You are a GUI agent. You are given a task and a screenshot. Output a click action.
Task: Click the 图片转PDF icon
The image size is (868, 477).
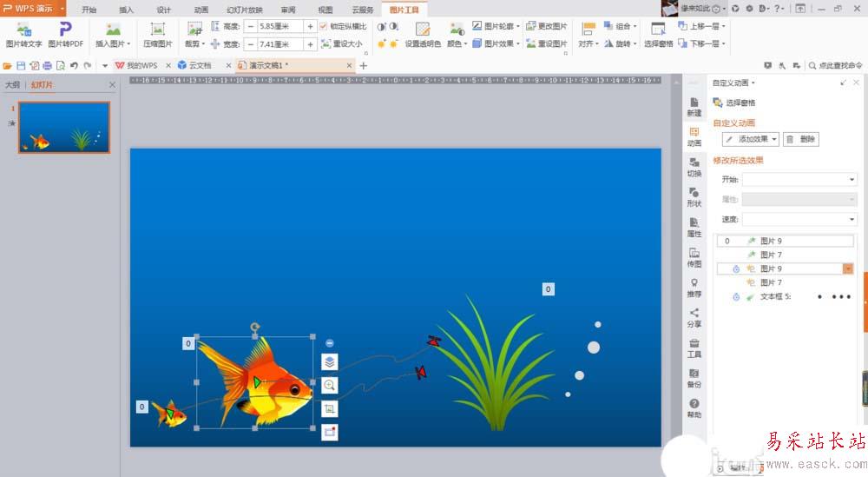pyautogui.click(x=65, y=29)
